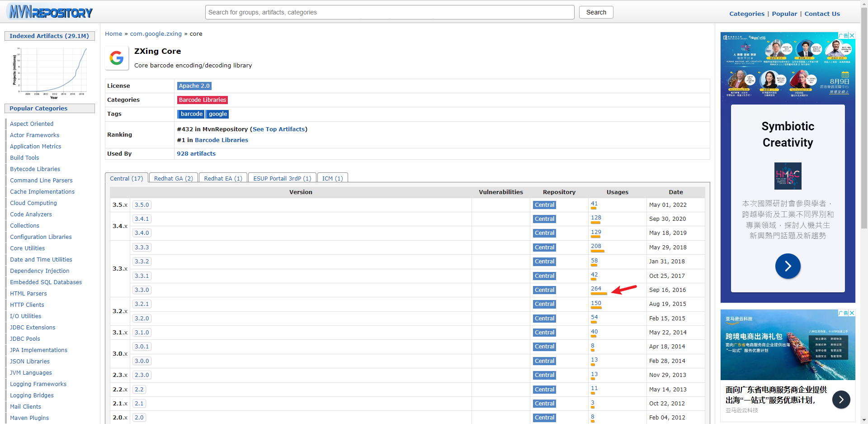
Task: Open the HMAC thumbnail in the ad
Action: point(788,176)
